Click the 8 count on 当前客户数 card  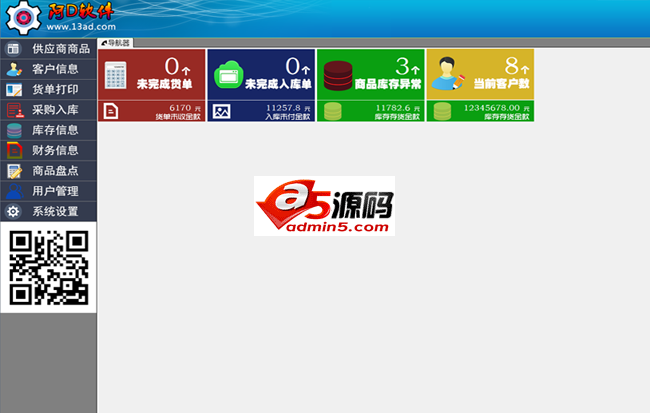(512, 66)
